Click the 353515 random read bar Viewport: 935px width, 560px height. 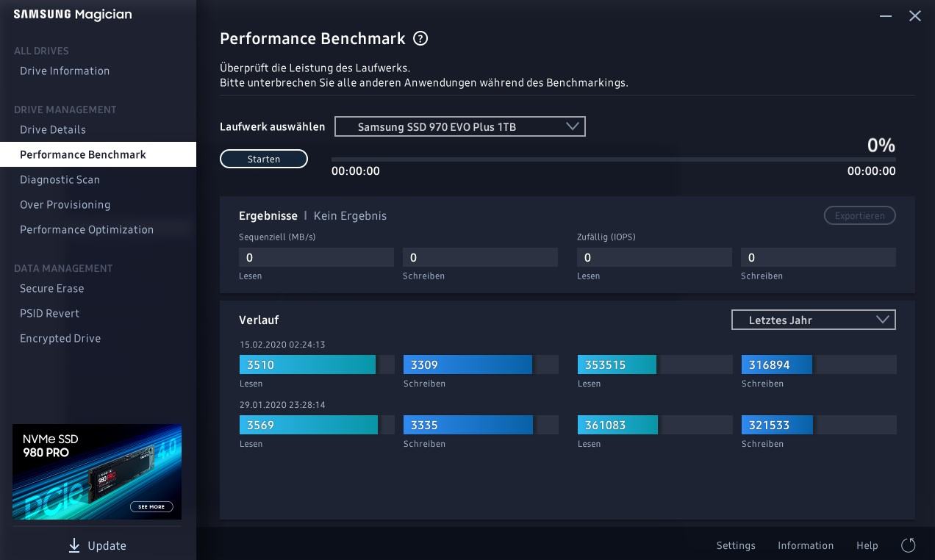655,365
